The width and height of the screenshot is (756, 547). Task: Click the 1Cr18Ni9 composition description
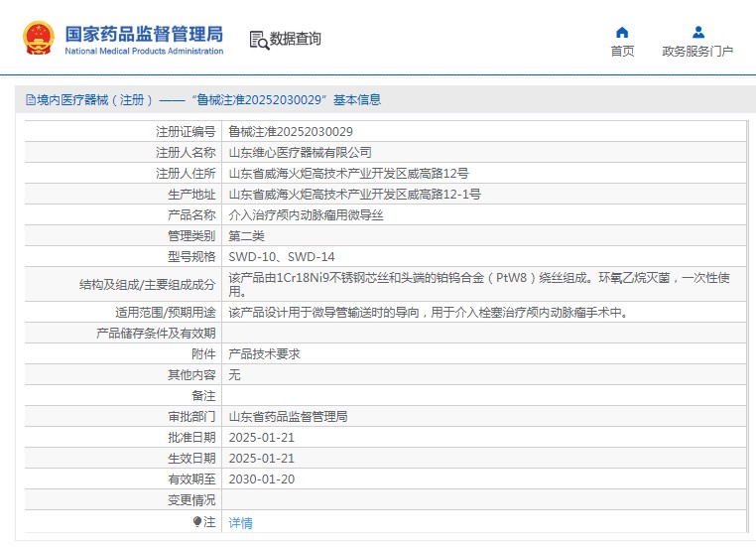479,284
